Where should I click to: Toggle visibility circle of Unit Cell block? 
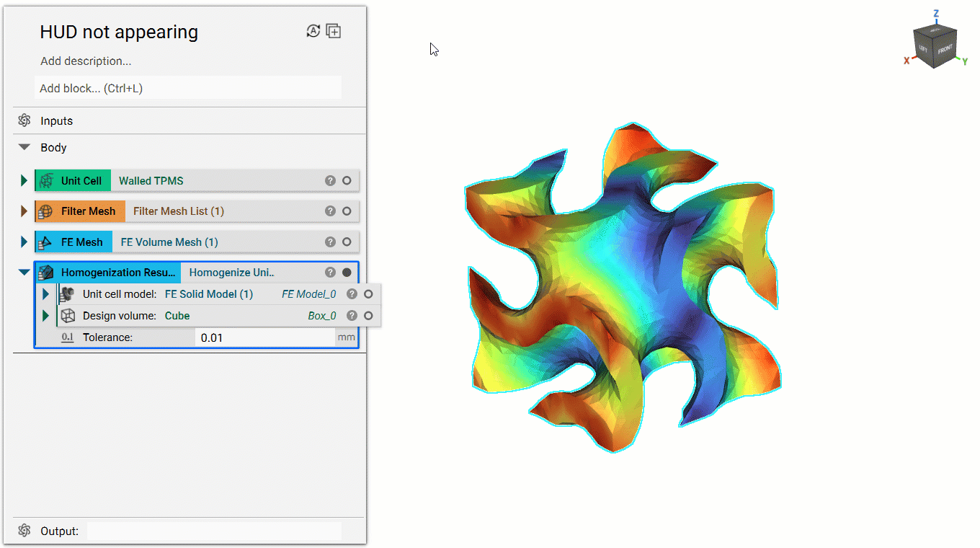347,181
